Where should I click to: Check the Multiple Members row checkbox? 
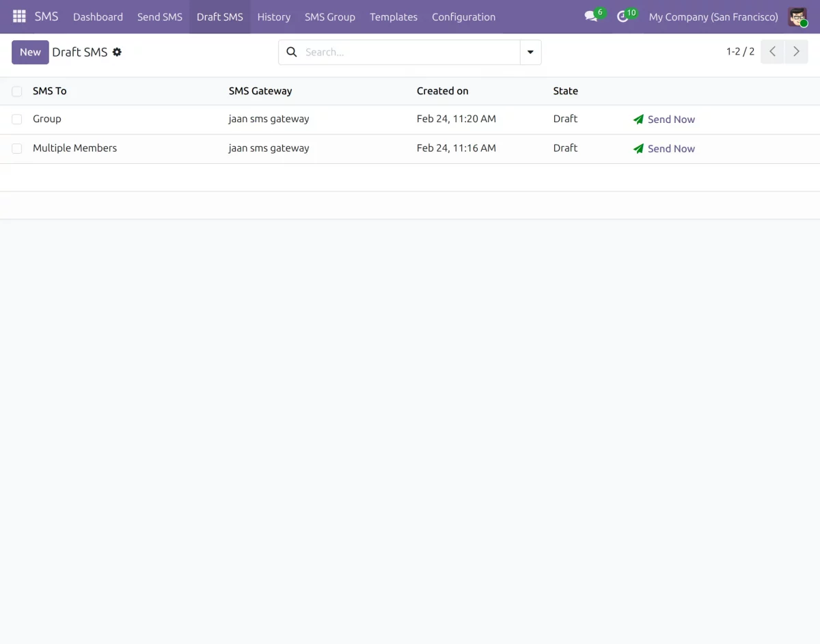pos(17,149)
